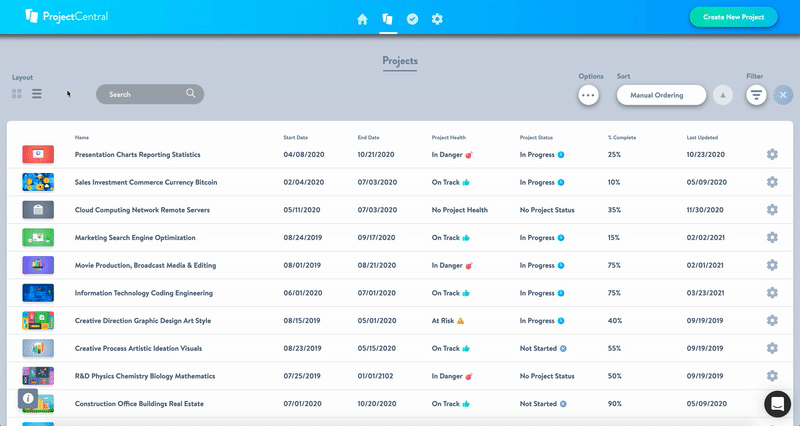Open the Options three-dots menu
Screen dimensions: 800x426
[x=588, y=95]
